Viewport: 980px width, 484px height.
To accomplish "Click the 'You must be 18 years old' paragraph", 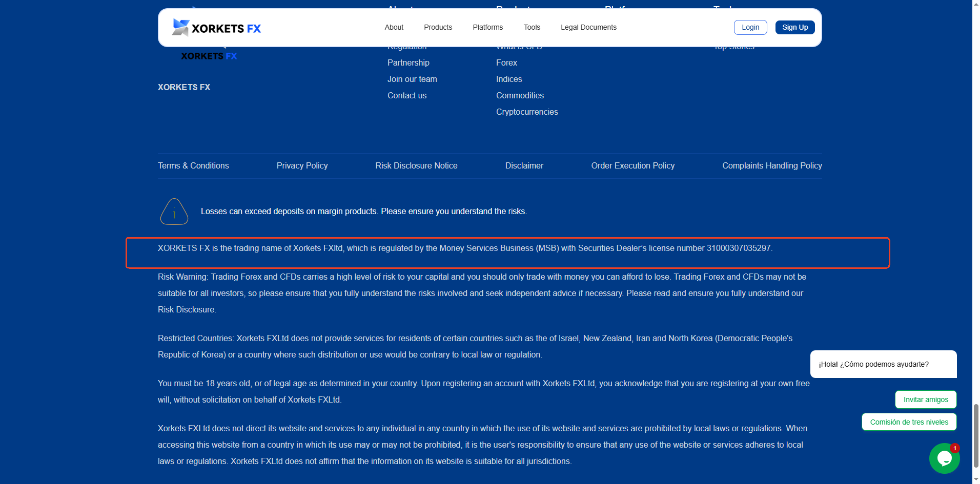I will pos(484,391).
